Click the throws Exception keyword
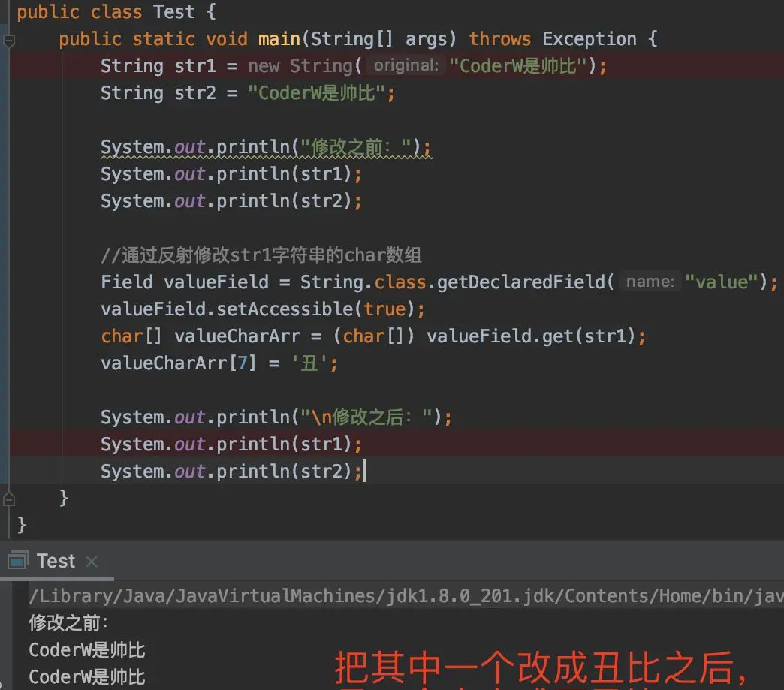 (x=499, y=38)
